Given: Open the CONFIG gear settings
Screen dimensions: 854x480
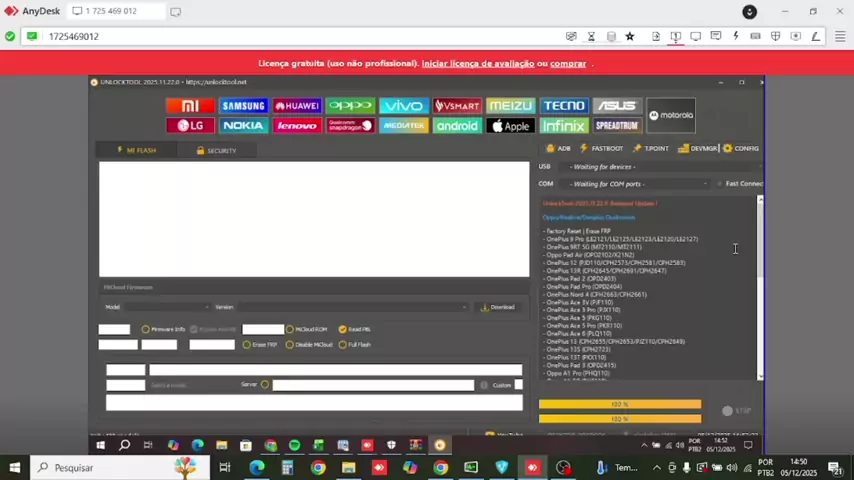Looking at the screenshot, I should coord(741,148).
